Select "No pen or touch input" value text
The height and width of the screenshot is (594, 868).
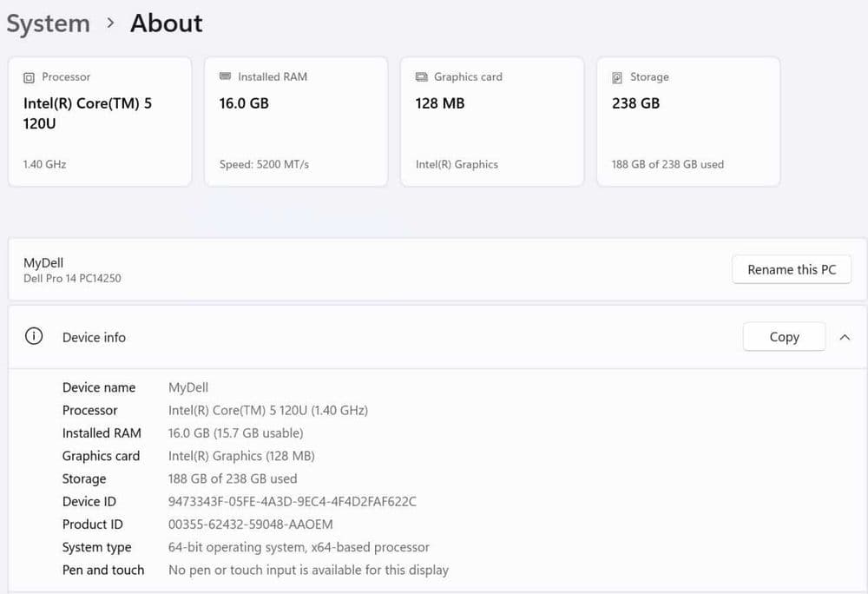coord(308,570)
